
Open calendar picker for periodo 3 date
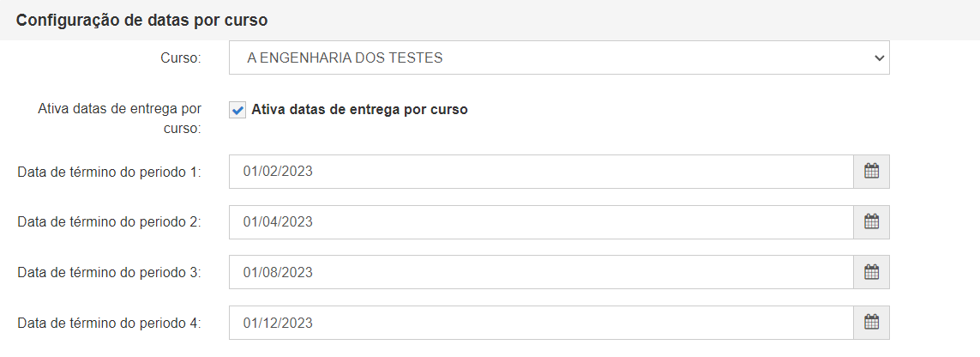[871, 273]
